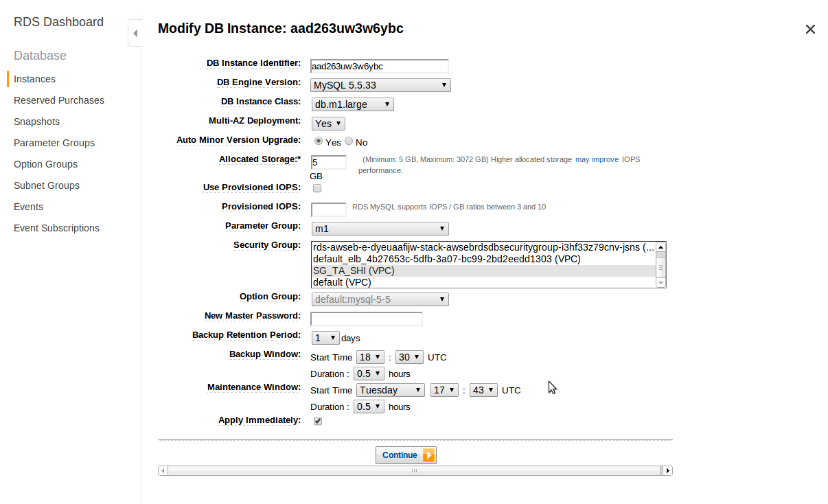Open Subnet Groups in sidebar
The image size is (828, 504).
(x=47, y=185)
